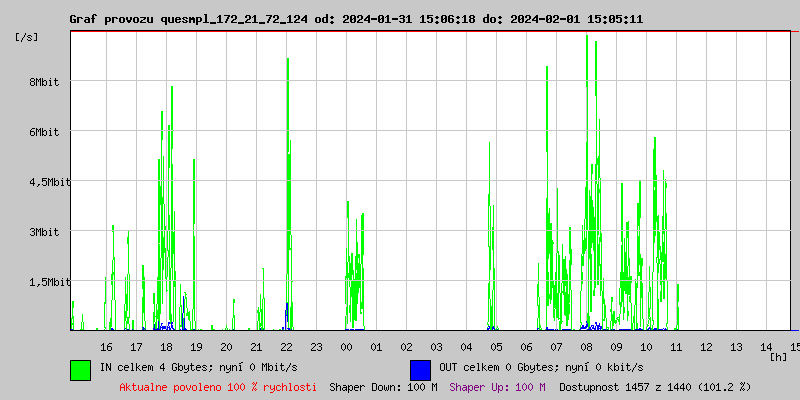Screen dimensions: 800x400
Task: Click the 'Shaper Down: 100 M' label
Action: click(x=383, y=386)
